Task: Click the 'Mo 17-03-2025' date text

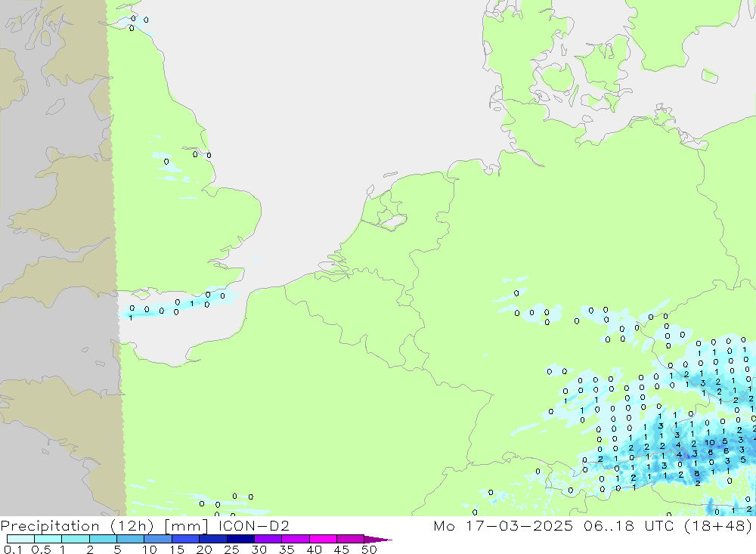Action: 503,525
